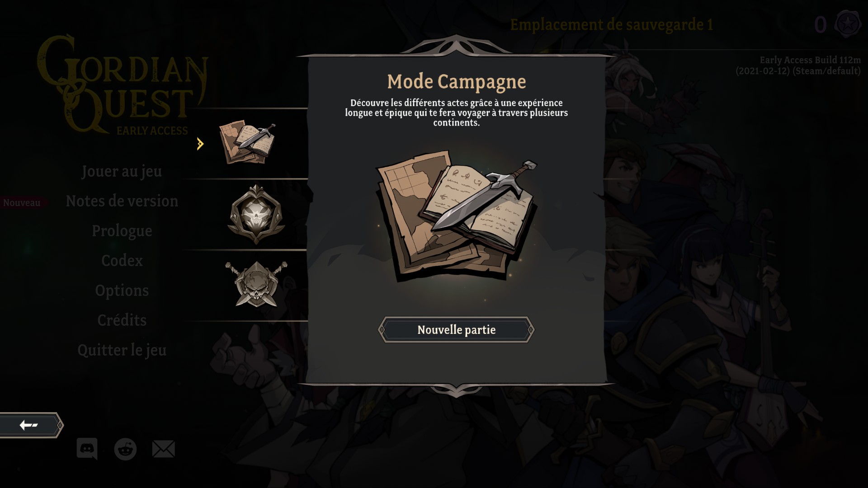Go back using the arrow button
868x488 pixels.
pos(31,425)
